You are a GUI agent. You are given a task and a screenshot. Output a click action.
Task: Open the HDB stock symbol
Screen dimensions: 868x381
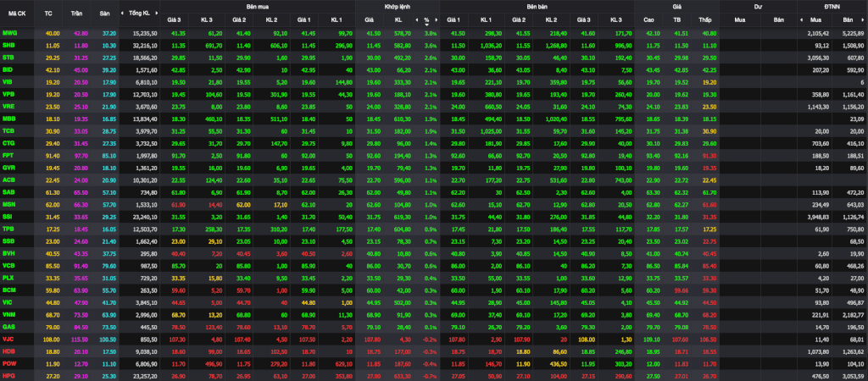click(x=8, y=350)
